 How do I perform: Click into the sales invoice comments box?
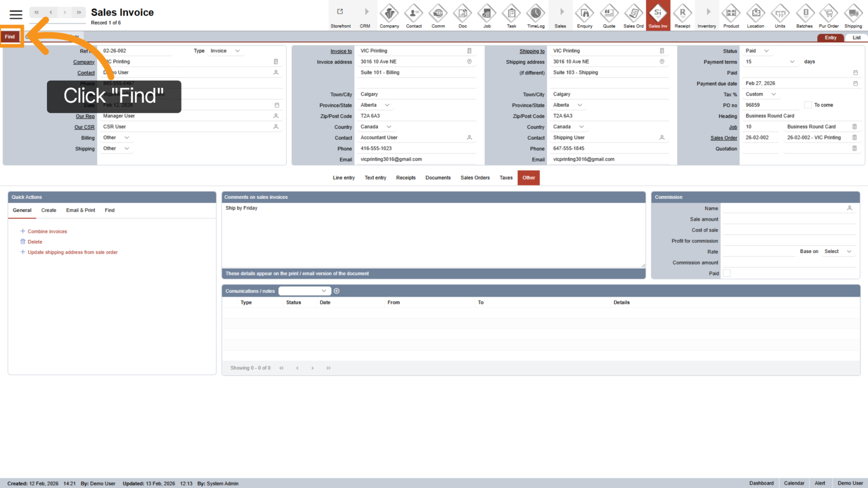(433, 235)
